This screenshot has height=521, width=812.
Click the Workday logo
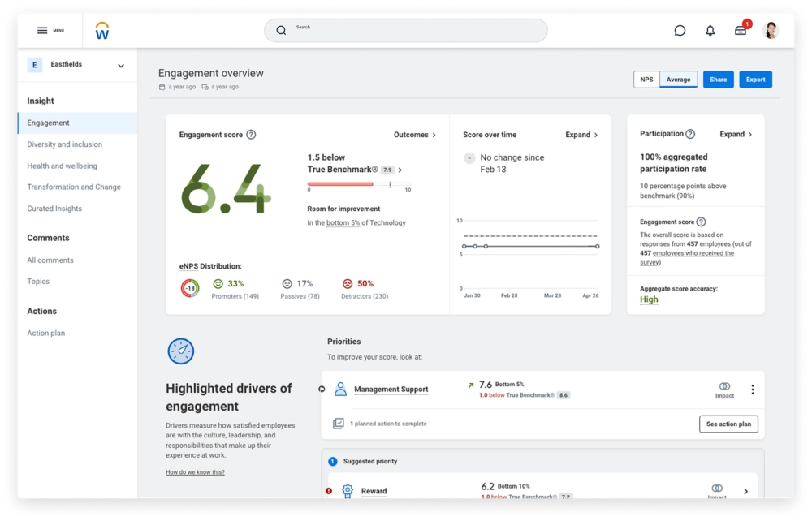[x=101, y=31]
